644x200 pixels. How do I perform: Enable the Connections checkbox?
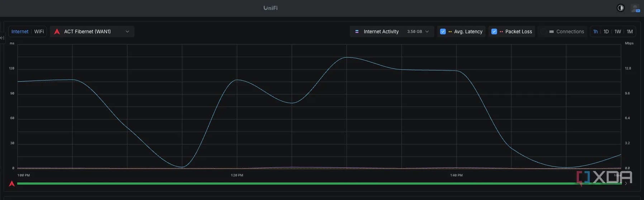(x=544, y=31)
